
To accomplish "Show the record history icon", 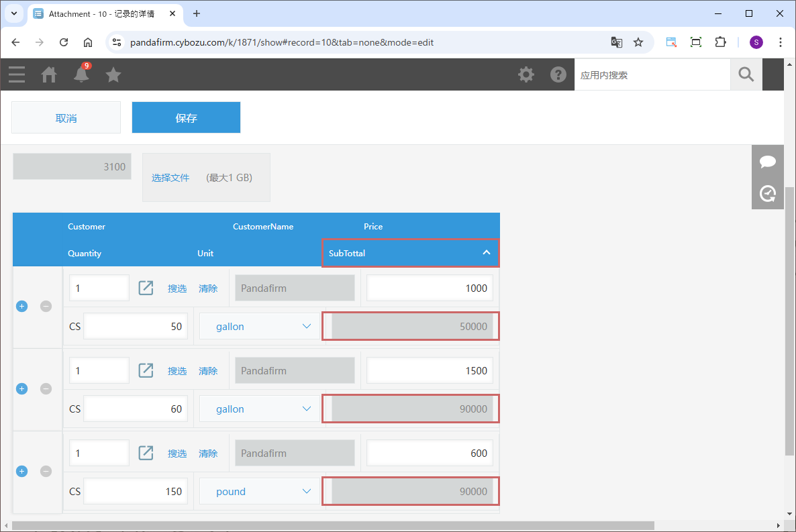I will point(768,194).
